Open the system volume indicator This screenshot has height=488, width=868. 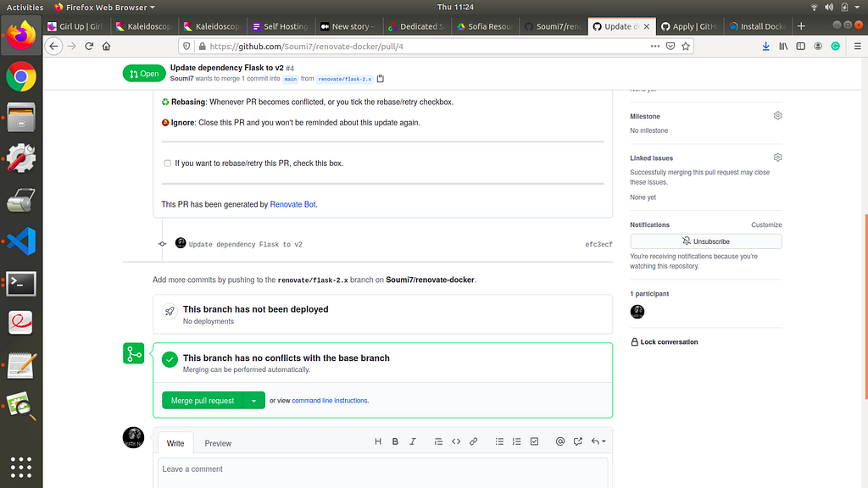(x=829, y=7)
